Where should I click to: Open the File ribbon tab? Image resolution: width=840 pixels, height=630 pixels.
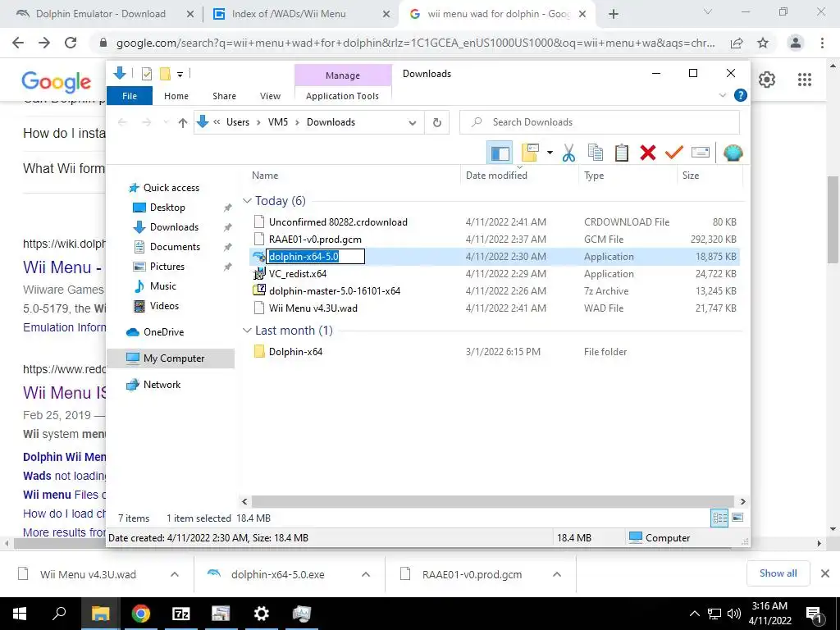pos(130,96)
